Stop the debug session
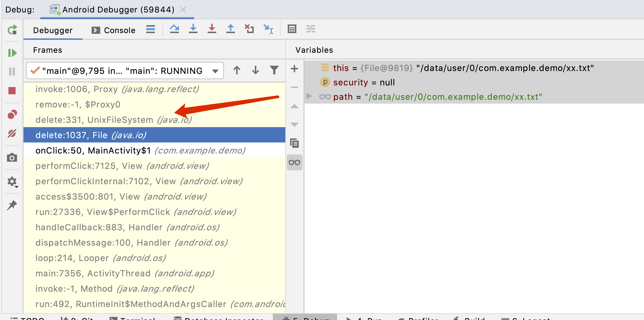The image size is (644, 320). (12, 91)
